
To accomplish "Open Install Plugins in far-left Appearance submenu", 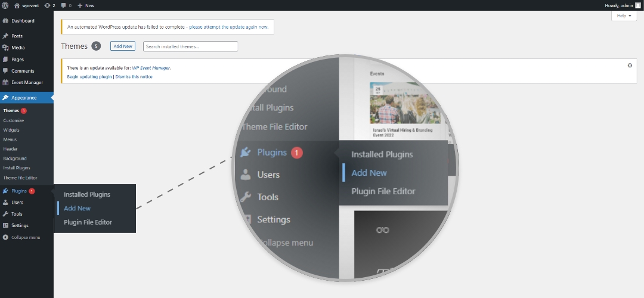I will point(17,168).
